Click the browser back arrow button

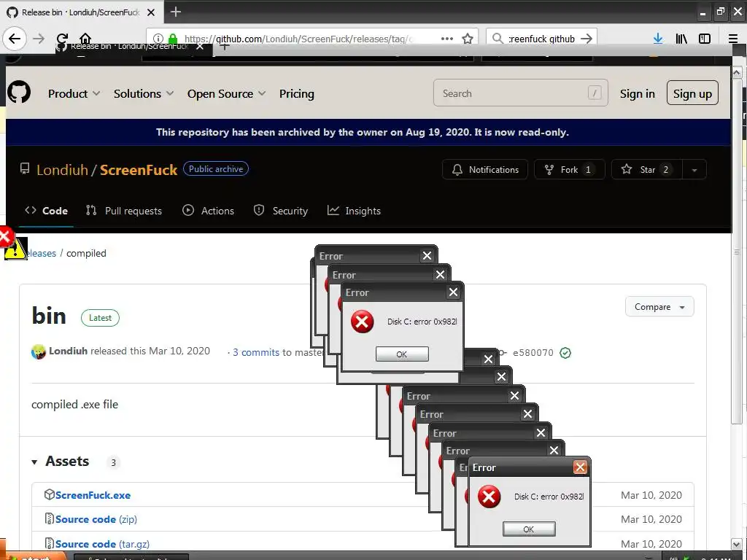(x=15, y=39)
